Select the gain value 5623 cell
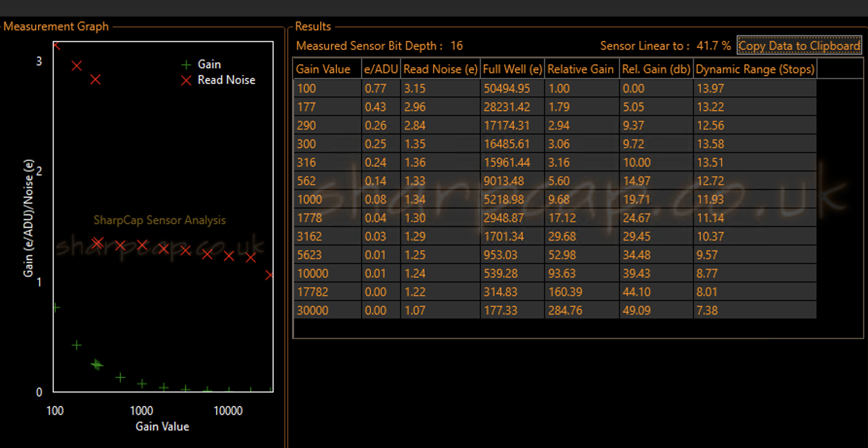The width and height of the screenshot is (868, 448). (x=327, y=255)
